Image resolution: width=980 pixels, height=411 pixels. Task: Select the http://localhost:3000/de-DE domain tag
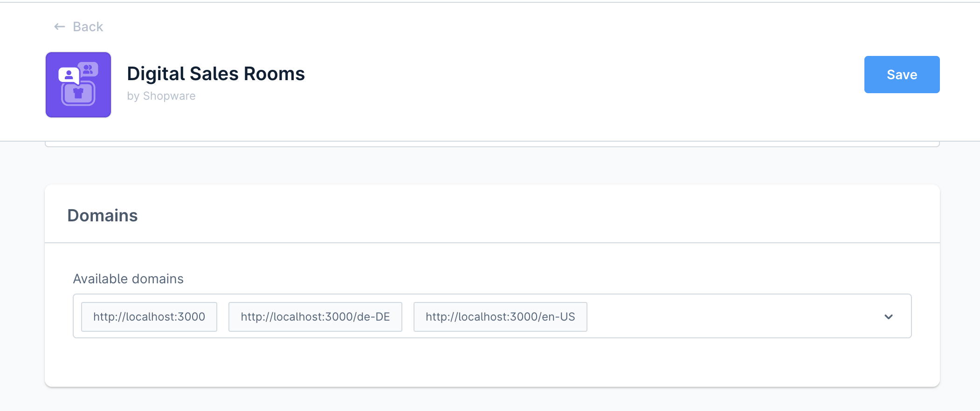click(315, 317)
